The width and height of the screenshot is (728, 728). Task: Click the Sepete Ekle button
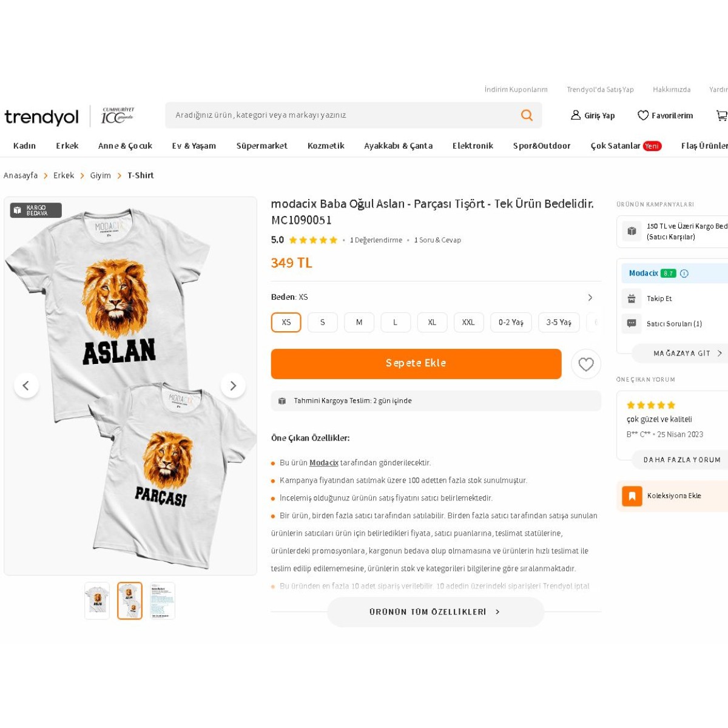(416, 363)
